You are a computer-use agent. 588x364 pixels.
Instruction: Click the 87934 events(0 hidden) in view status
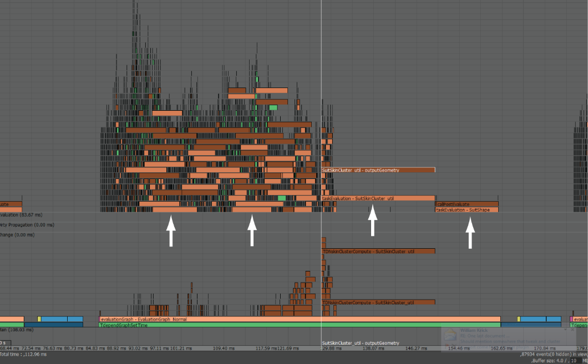click(x=554, y=354)
